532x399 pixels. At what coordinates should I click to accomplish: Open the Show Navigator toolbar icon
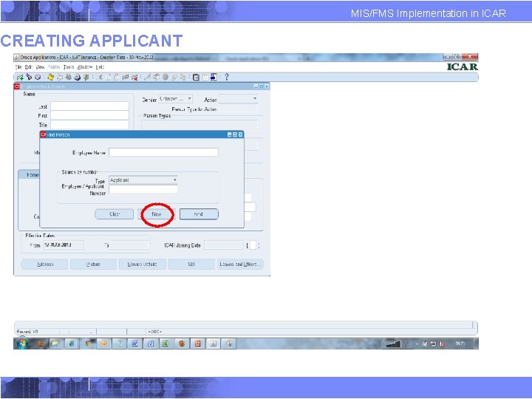(38, 78)
